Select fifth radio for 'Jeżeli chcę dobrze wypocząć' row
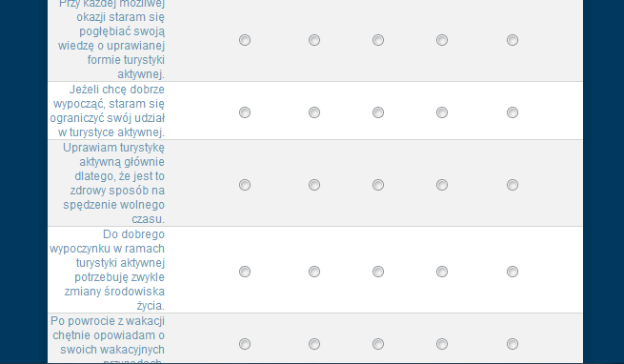 click(x=513, y=112)
